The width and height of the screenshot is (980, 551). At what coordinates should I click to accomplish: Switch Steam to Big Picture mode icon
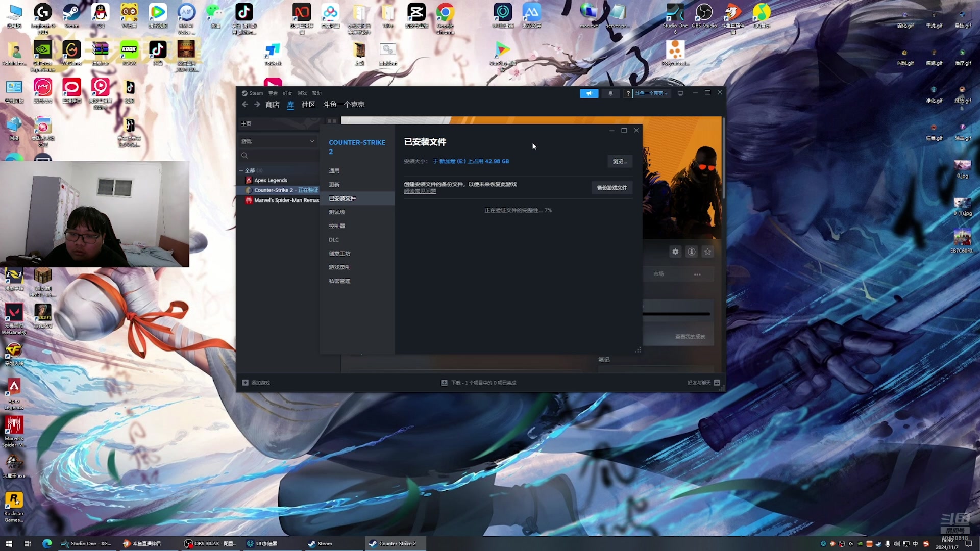tap(680, 93)
